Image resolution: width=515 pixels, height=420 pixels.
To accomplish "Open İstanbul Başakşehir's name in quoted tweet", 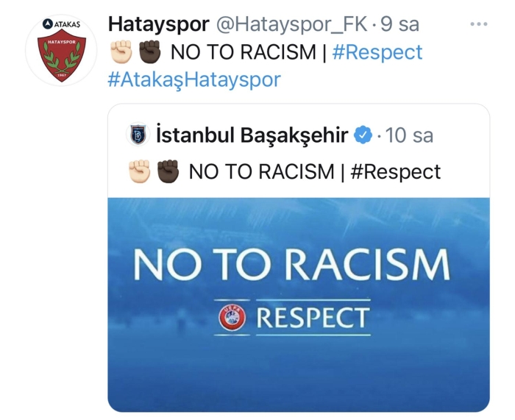I will (x=252, y=136).
